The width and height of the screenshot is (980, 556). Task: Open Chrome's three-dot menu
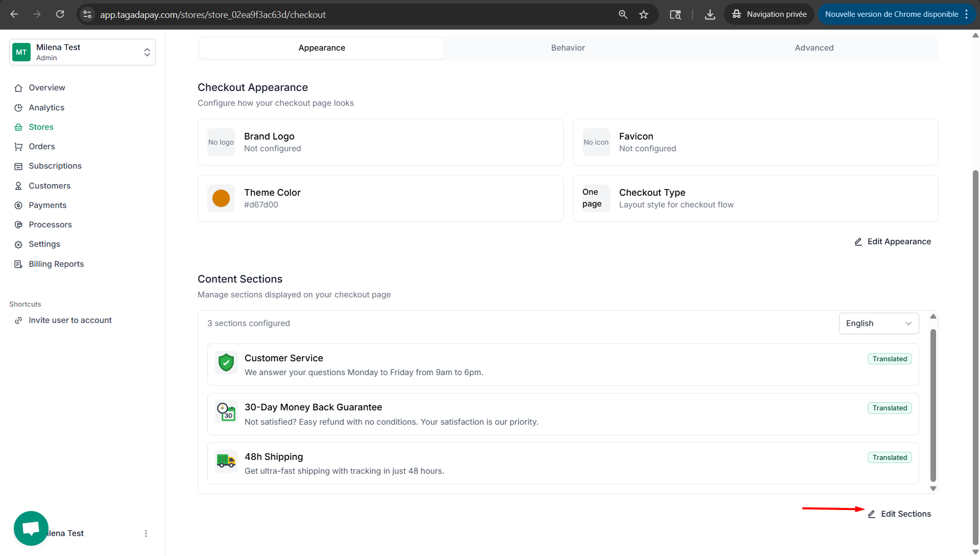967,14
